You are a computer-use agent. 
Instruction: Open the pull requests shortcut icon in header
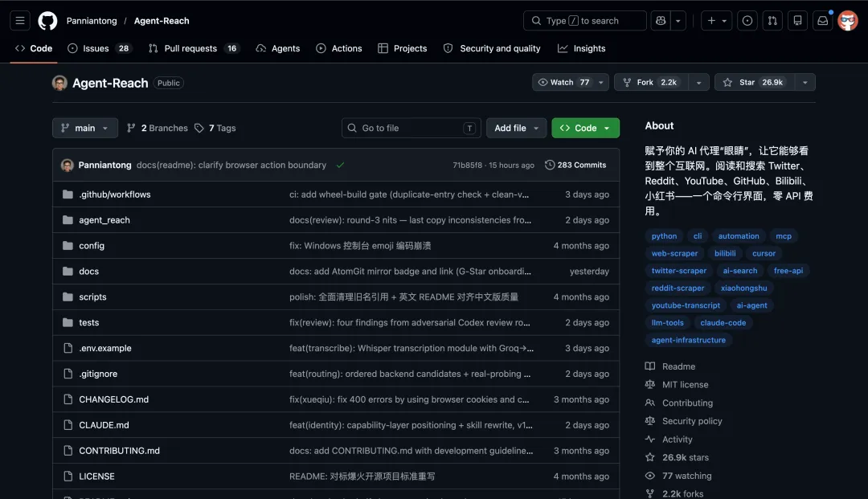(772, 21)
